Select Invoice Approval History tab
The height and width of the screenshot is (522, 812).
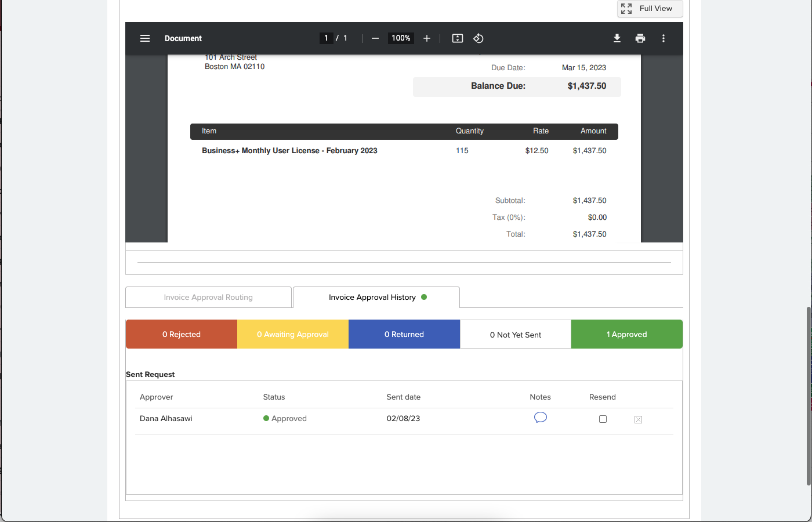coord(376,298)
